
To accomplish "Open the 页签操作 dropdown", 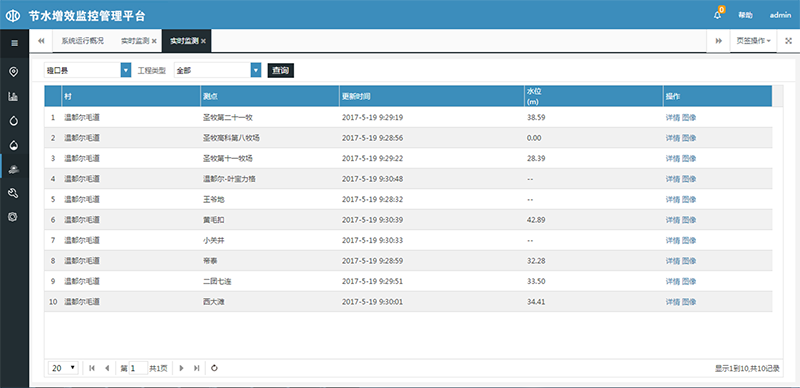I will point(753,41).
